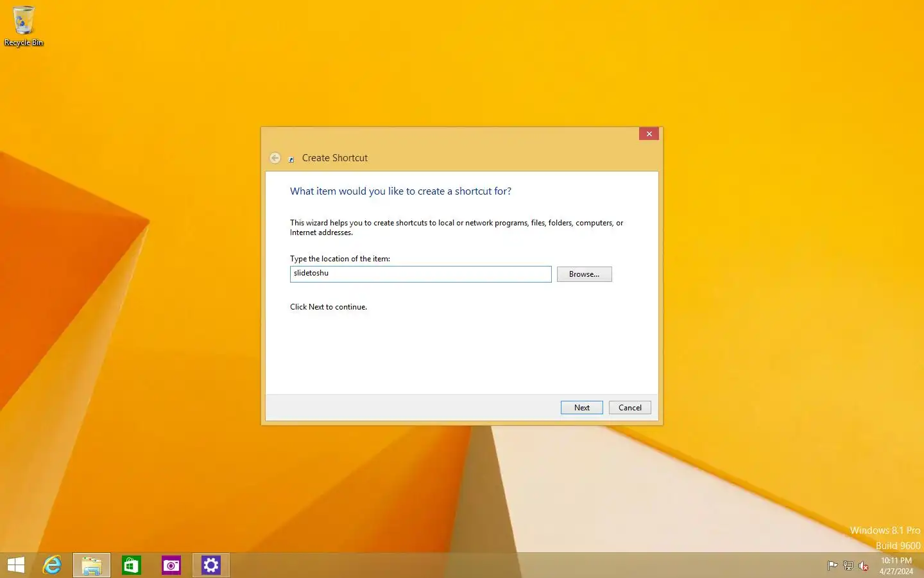Image resolution: width=924 pixels, height=578 pixels.
Task: Open the taskbar clock showing 10:11 PM
Action: pyautogui.click(x=896, y=566)
